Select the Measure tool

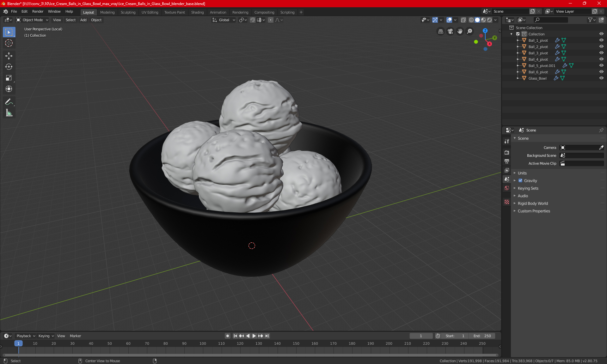(9, 113)
